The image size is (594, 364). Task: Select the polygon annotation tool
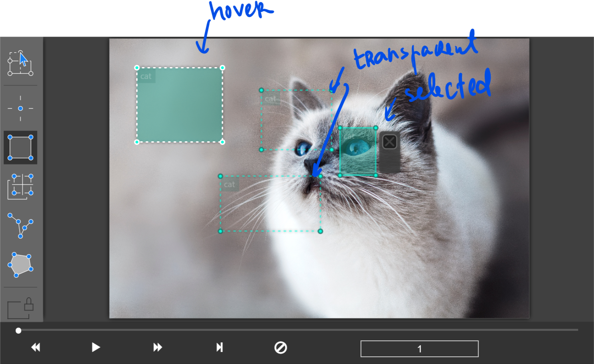(20, 264)
